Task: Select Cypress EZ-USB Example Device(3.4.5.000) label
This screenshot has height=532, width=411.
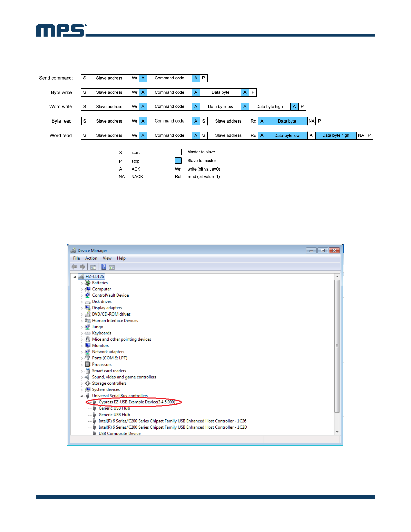Action: pyautogui.click(x=137, y=402)
